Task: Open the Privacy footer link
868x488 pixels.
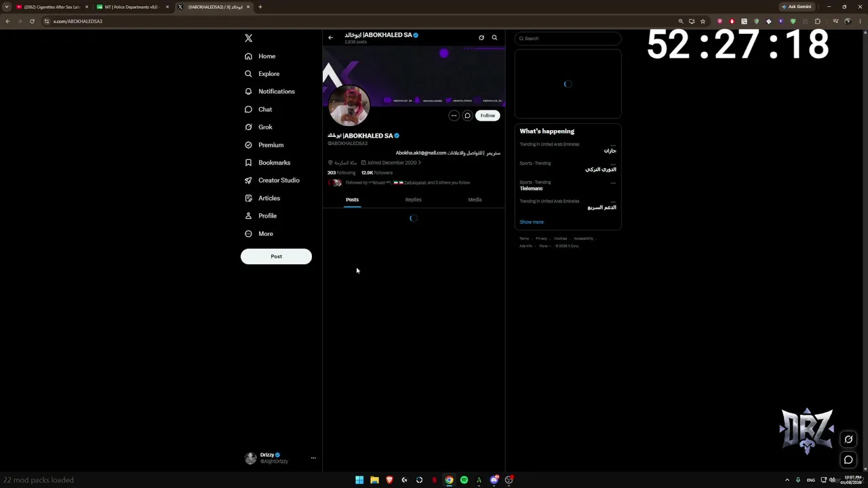Action: [x=541, y=239]
